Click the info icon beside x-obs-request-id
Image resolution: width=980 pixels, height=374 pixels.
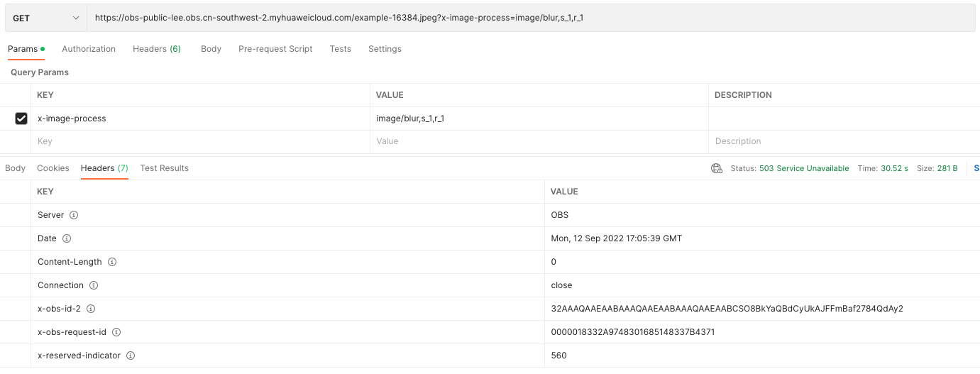coord(116,332)
